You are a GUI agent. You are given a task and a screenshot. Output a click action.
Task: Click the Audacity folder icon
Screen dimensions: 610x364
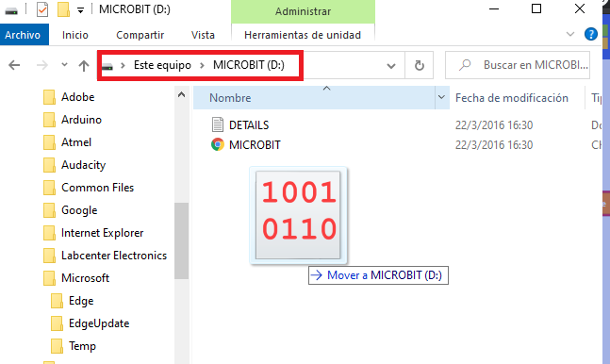(49, 165)
